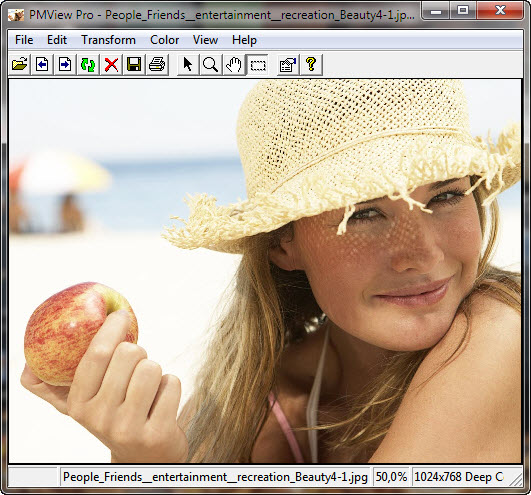Save image with the floppy disk icon

[134, 64]
